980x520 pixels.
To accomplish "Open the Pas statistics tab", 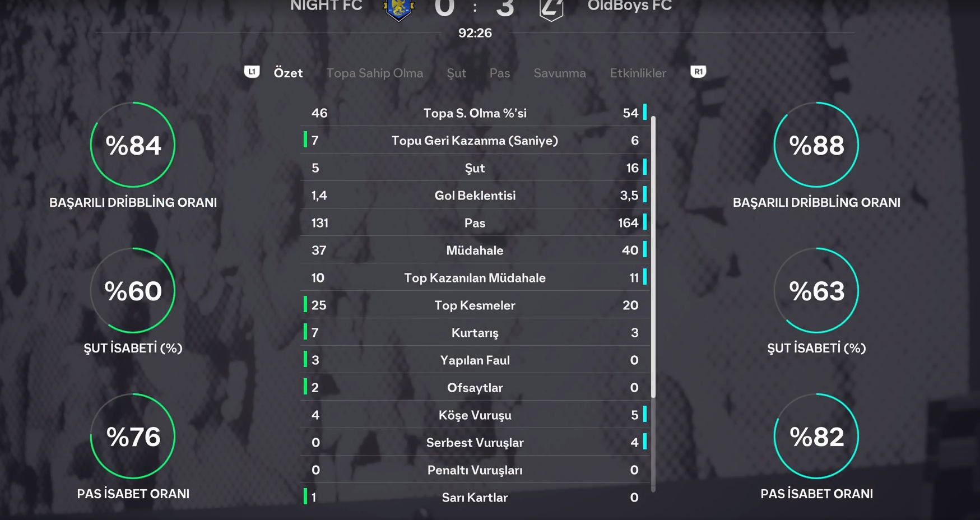I will (499, 73).
